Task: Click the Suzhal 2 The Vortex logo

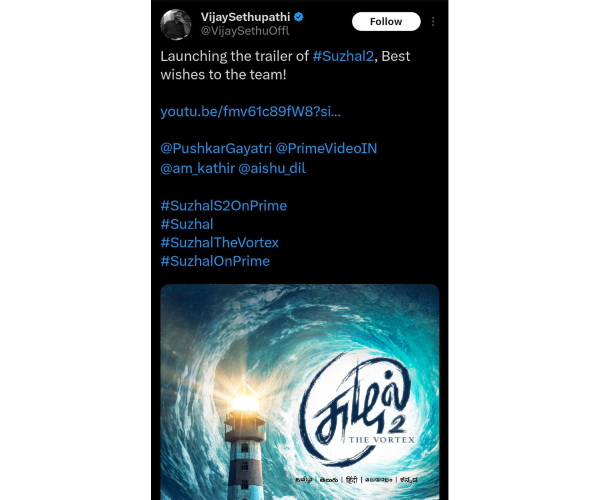Action: coord(358,408)
